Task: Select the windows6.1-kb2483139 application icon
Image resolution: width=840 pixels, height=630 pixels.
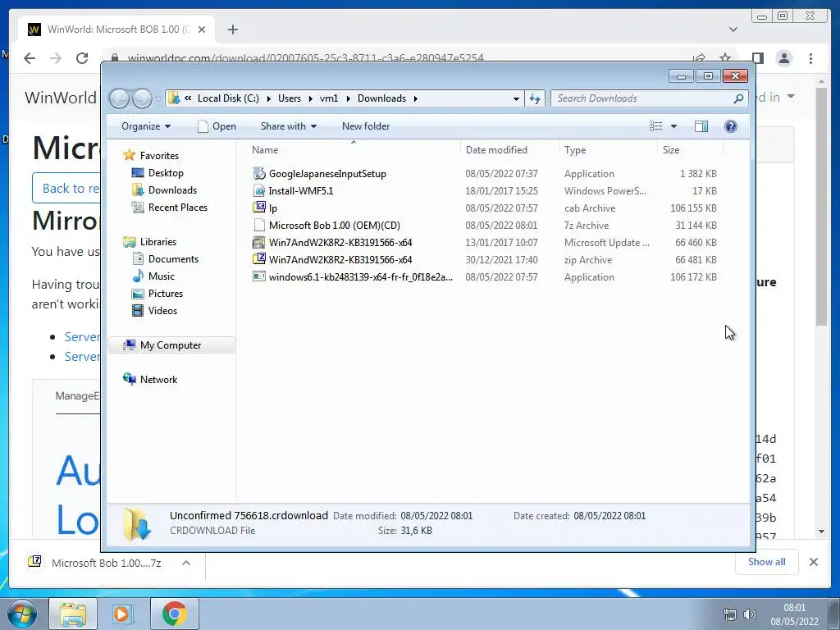Action: pos(259,277)
